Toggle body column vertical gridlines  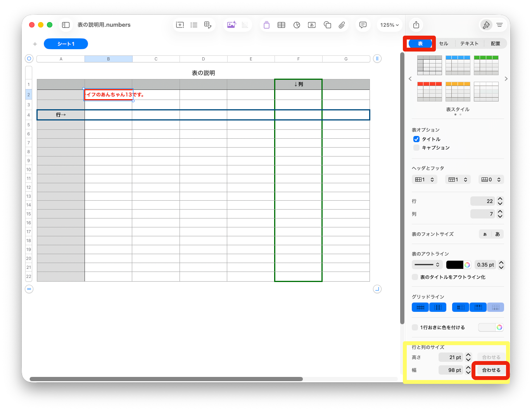coord(438,307)
